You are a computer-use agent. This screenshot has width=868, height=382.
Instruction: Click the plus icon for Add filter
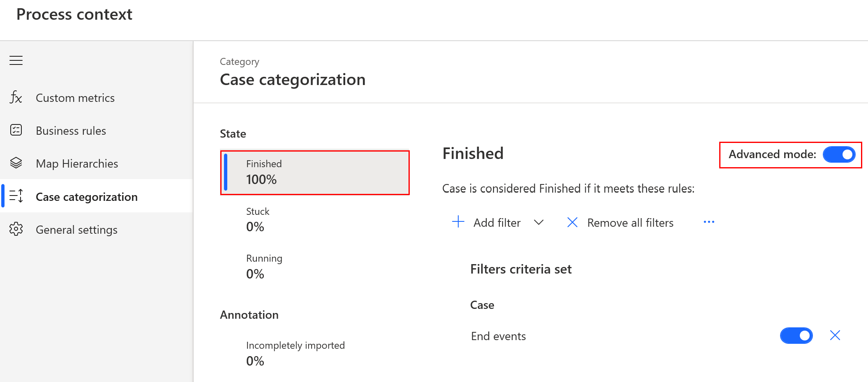[458, 222]
